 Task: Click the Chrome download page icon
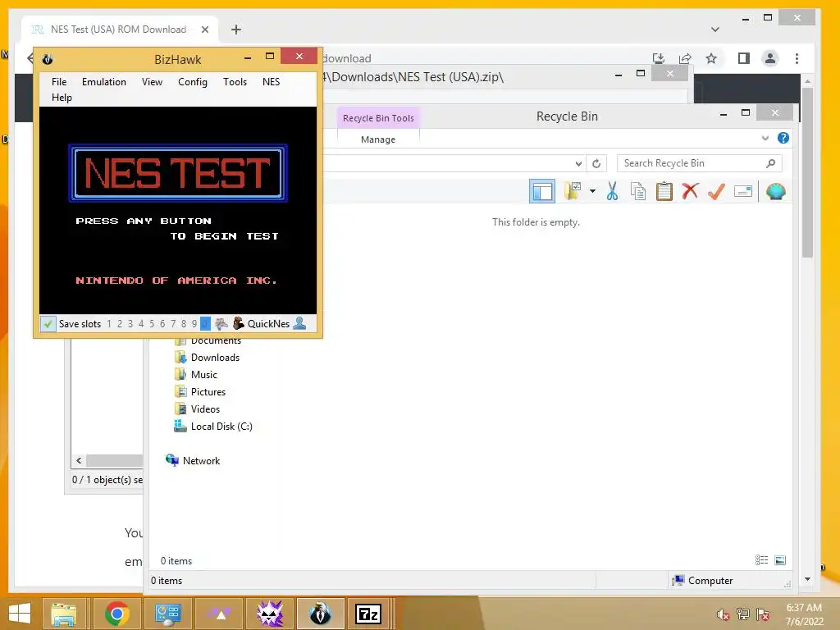[x=659, y=58]
